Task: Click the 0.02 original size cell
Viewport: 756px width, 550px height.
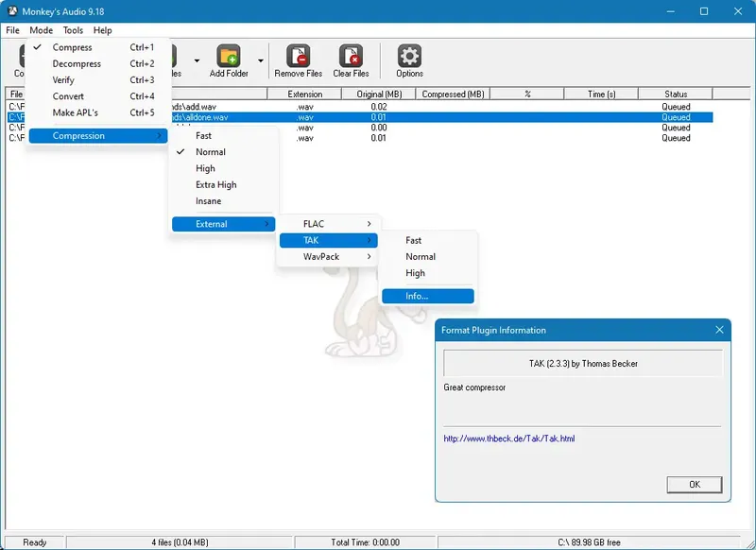Action: 379,107
